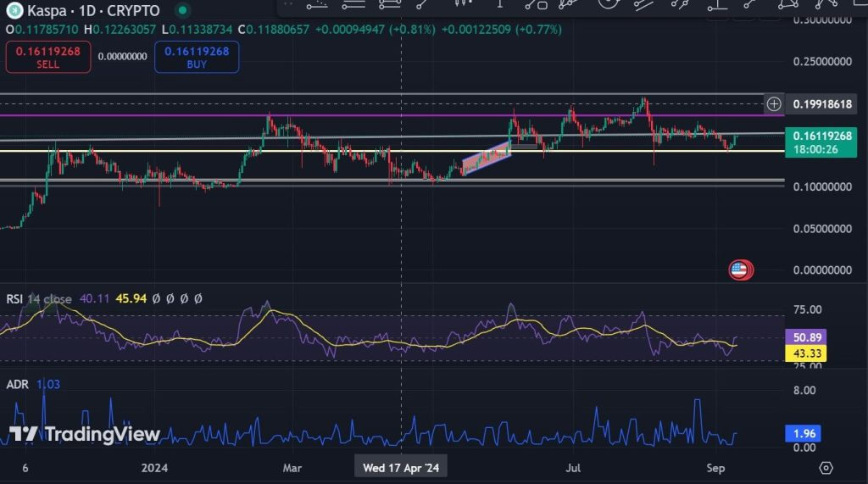Image resolution: width=868 pixels, height=484 pixels.
Task: Click the 8.00 level on the ADR scale
Action: click(804, 391)
